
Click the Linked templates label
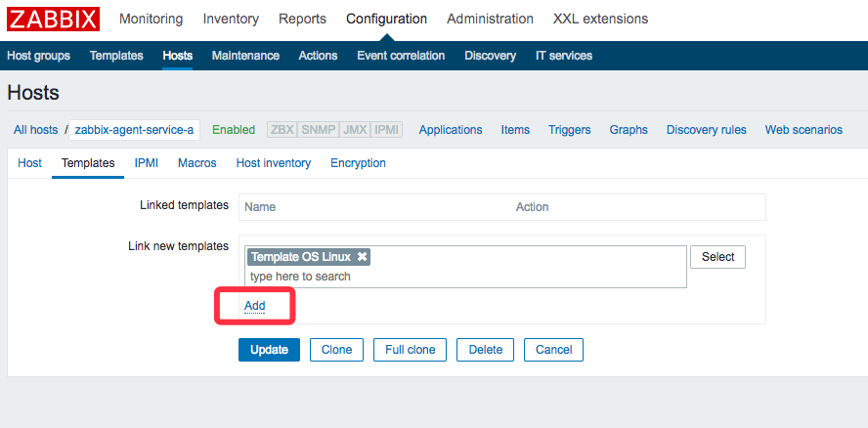[x=185, y=205]
